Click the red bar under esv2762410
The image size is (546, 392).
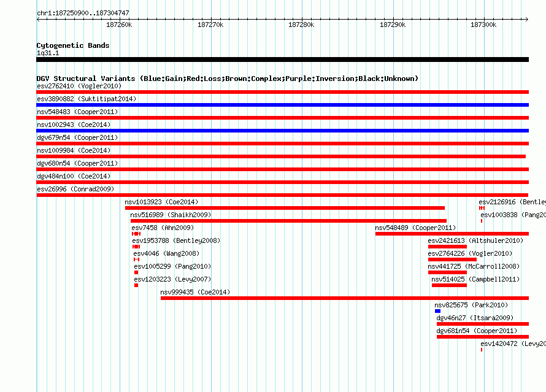coord(282,92)
